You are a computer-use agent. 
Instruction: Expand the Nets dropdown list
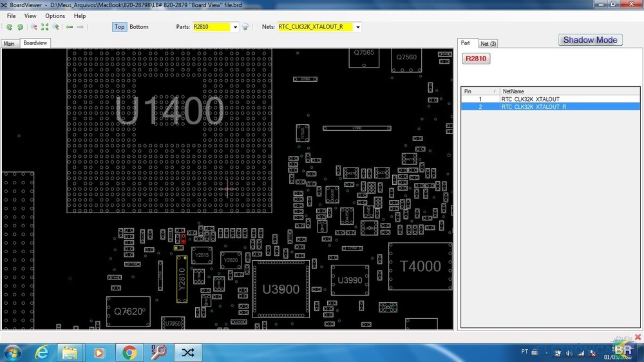coord(357,27)
